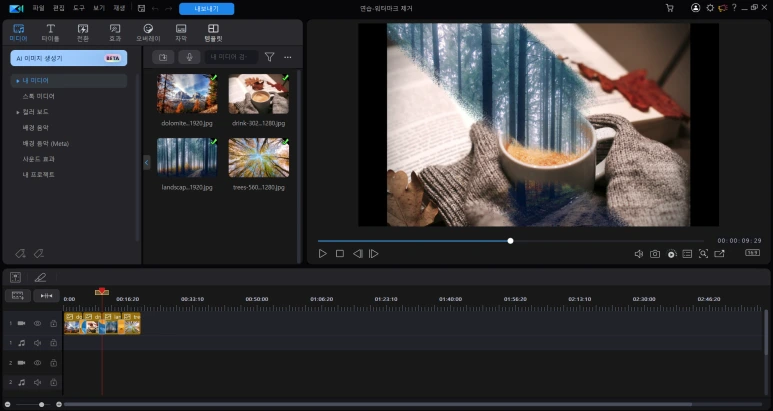This screenshot has height=411, width=773.
Task: Click the add tag icon at sidebar bottom
Action: (x=20, y=254)
